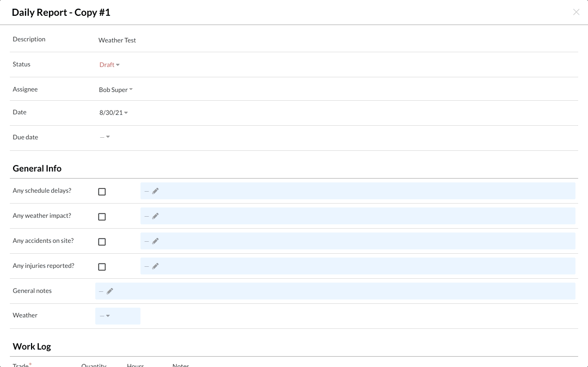Click pencil icon in weather impact row

point(155,216)
